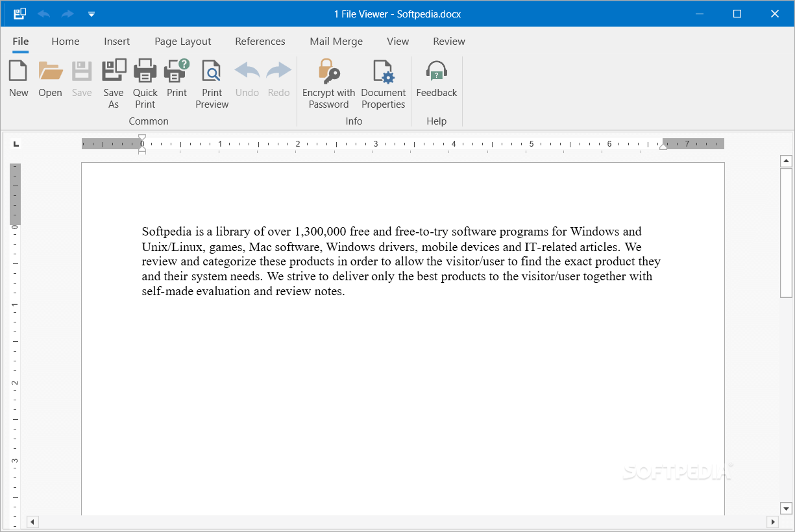
Task: Expand the quick access toolbar dropdown
Action: click(92, 14)
